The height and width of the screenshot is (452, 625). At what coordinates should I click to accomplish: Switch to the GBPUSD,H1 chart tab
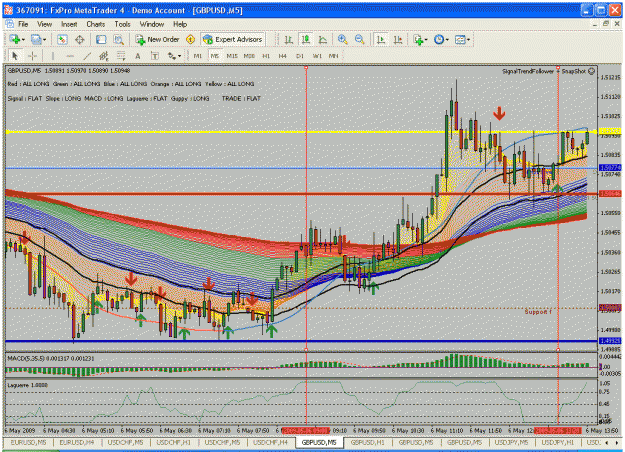(x=367, y=442)
